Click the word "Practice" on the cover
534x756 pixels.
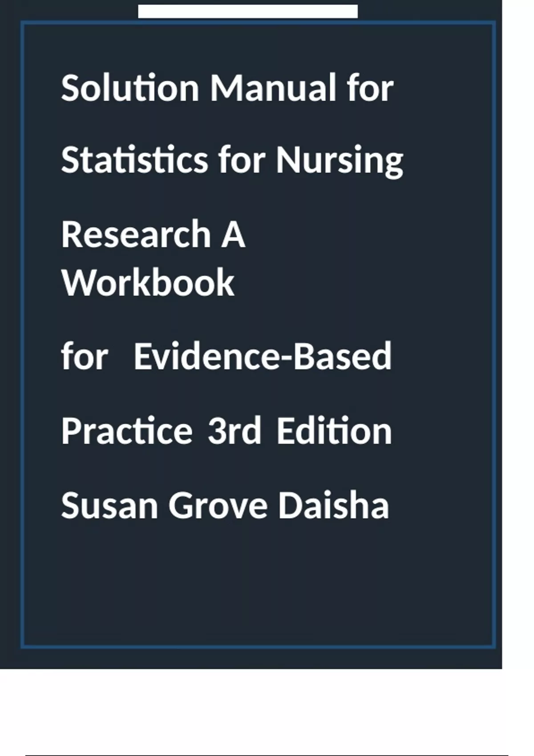[126, 431]
